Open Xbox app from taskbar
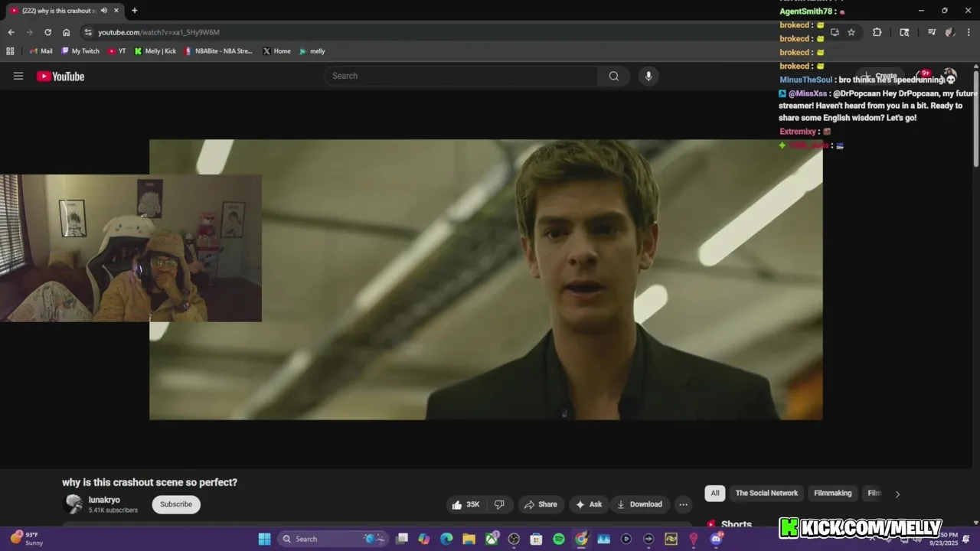 click(x=492, y=539)
